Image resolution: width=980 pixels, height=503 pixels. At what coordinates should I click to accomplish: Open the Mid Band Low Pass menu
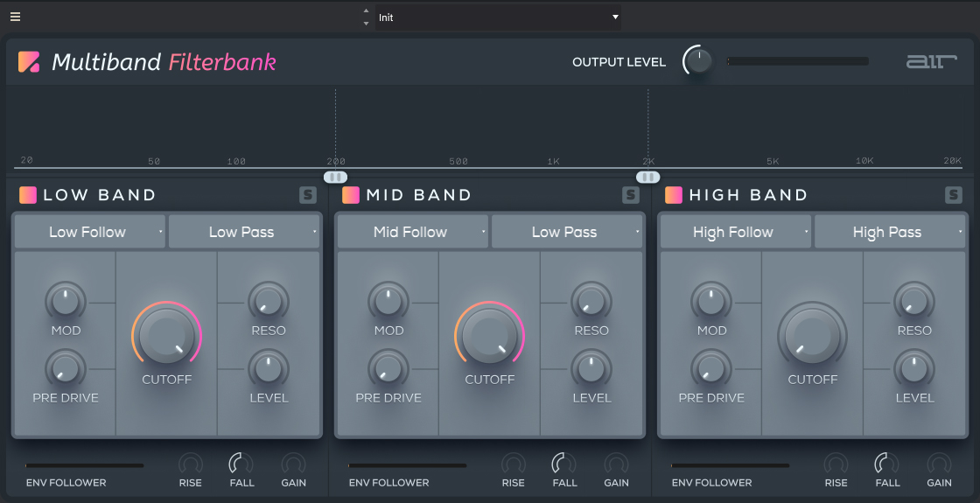[x=567, y=232]
